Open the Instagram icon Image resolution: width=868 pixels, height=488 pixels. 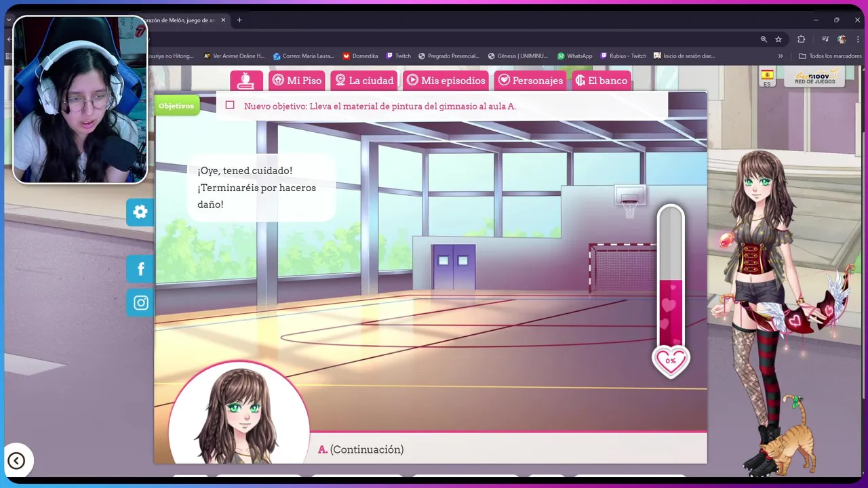140,303
